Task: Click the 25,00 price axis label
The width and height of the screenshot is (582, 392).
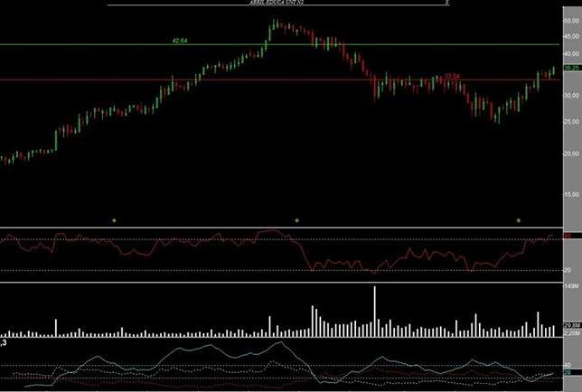Action: [570, 122]
